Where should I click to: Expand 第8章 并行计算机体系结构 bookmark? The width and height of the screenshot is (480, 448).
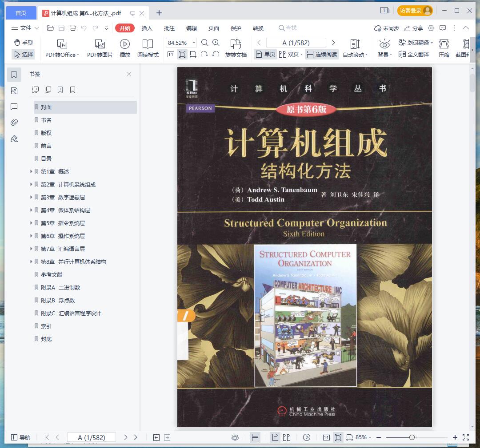[31, 262]
